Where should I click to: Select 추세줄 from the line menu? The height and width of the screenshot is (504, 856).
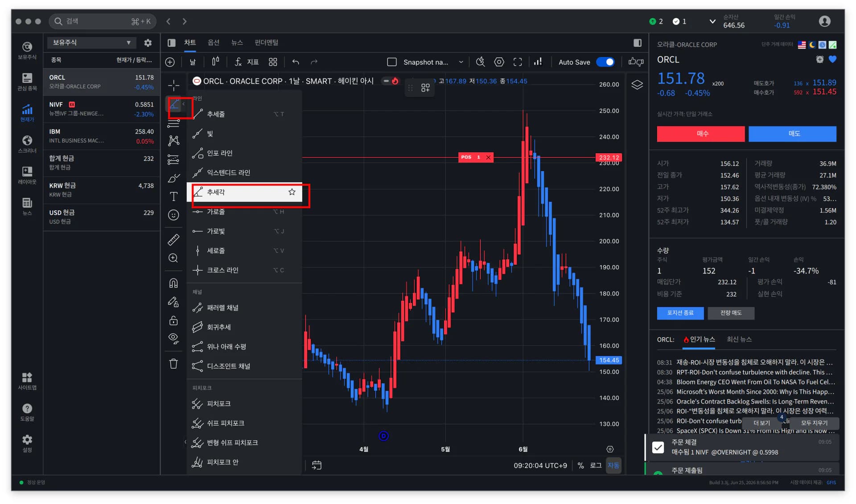(x=244, y=114)
